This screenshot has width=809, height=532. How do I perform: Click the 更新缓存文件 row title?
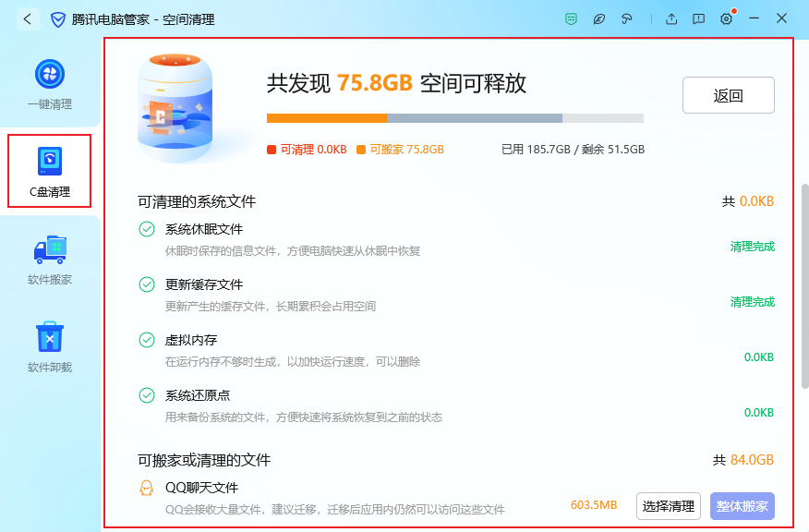pyautogui.click(x=204, y=284)
